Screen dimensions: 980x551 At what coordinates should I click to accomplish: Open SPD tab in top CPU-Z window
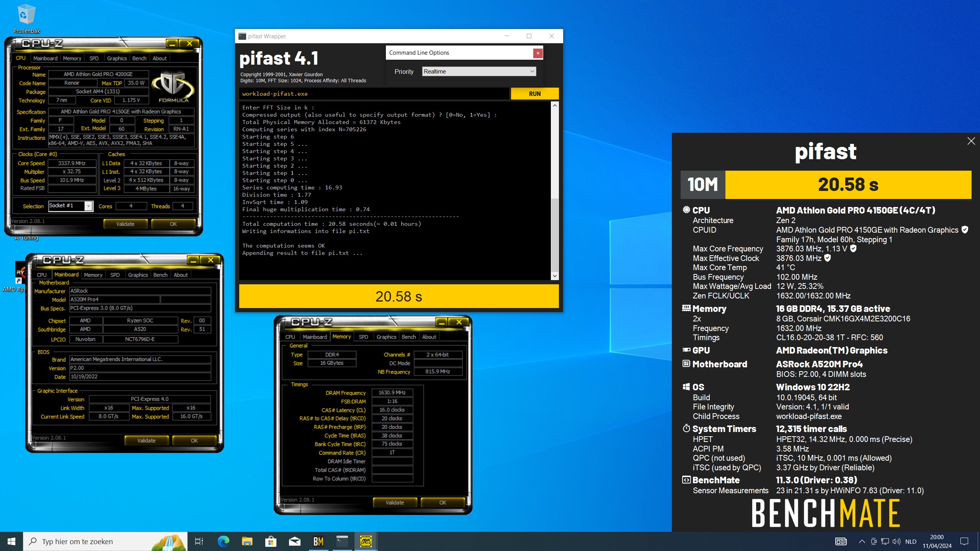94,59
